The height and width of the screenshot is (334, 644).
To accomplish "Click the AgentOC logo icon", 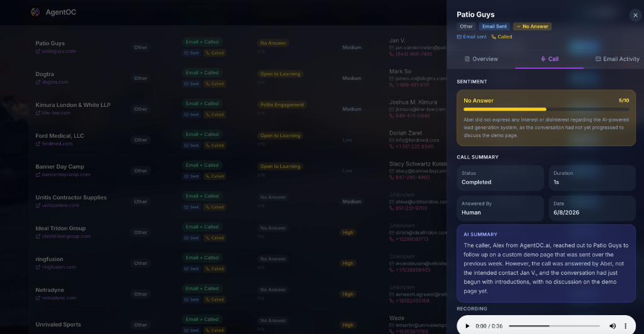I will coord(35,13).
